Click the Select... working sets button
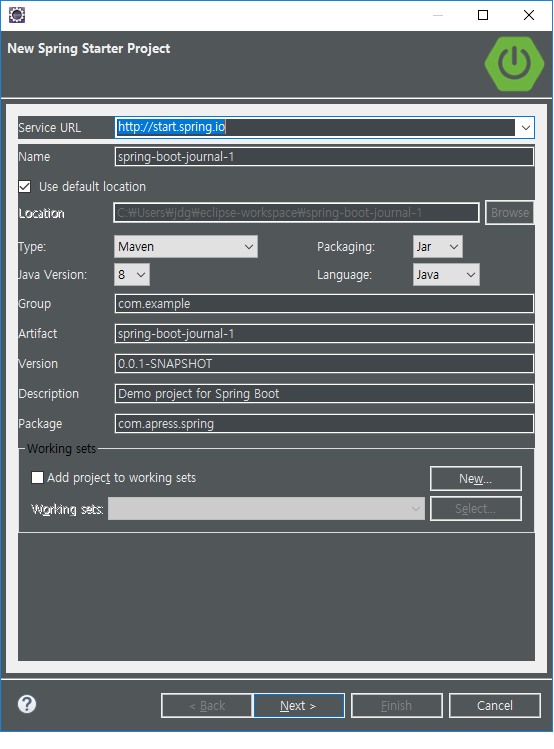 476,509
